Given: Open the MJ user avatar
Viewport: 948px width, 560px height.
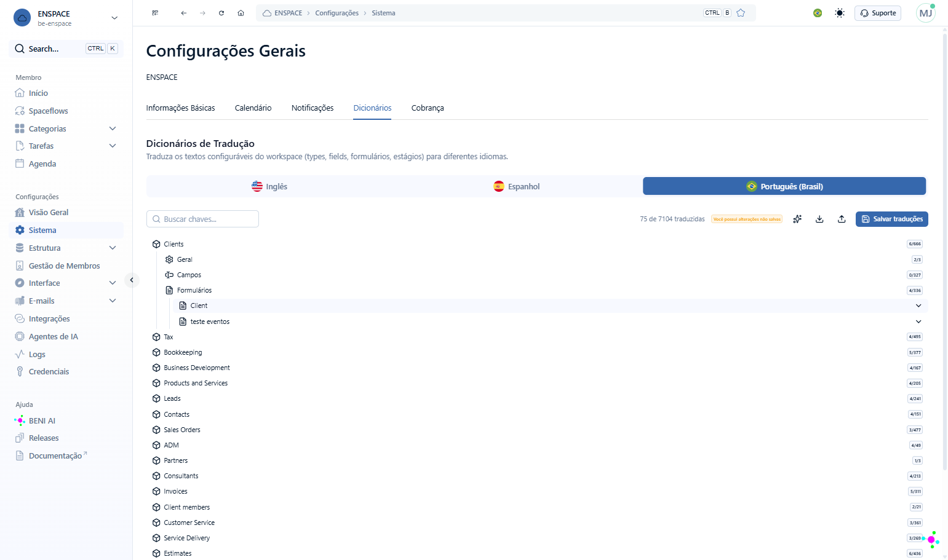Looking at the screenshot, I should [926, 13].
